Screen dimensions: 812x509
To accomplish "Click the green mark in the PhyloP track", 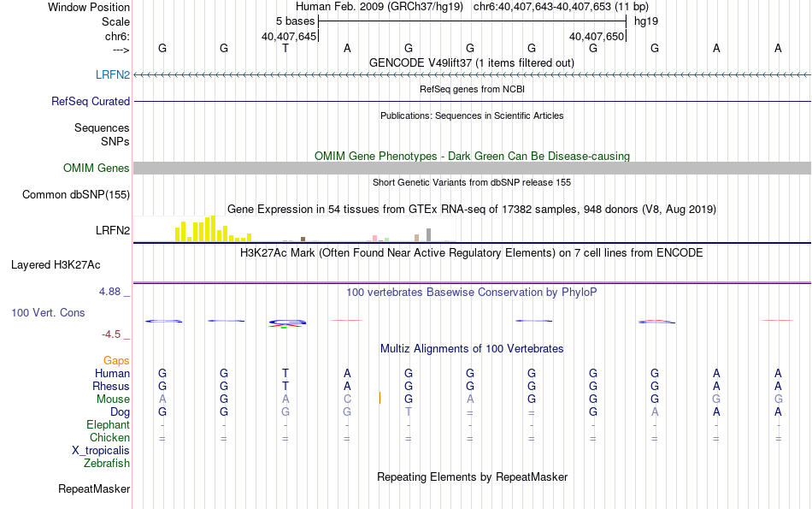I will tap(284, 328).
